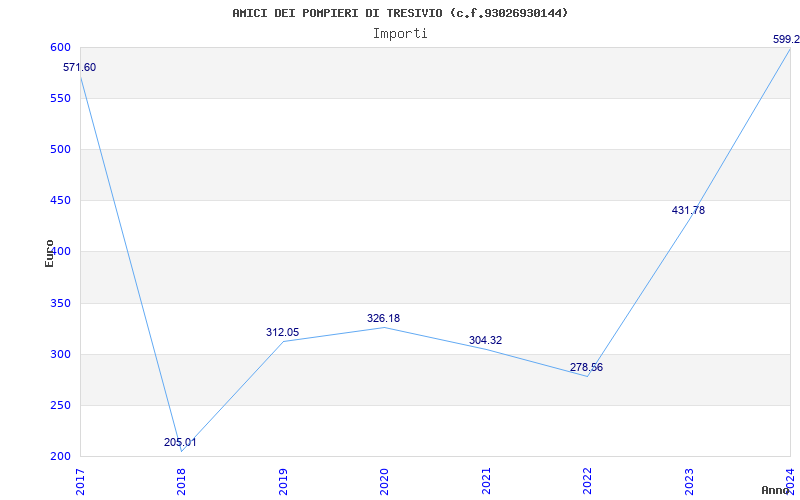Select the 431.78 data label
Screen dimensions: 800x500
(689, 210)
